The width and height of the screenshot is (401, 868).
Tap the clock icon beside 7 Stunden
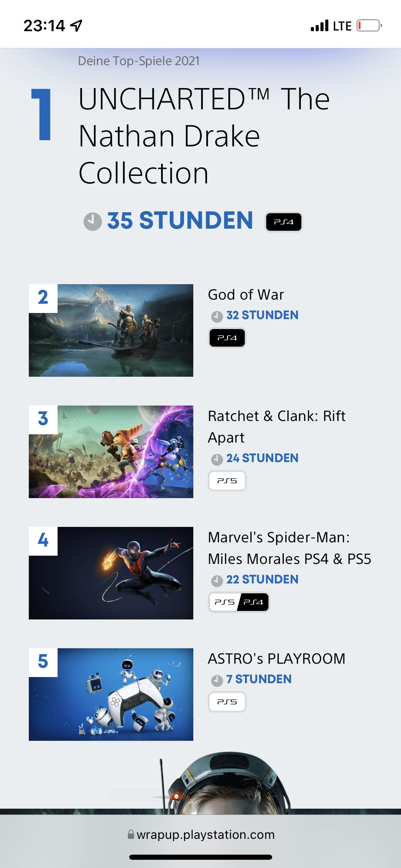pyautogui.click(x=217, y=680)
